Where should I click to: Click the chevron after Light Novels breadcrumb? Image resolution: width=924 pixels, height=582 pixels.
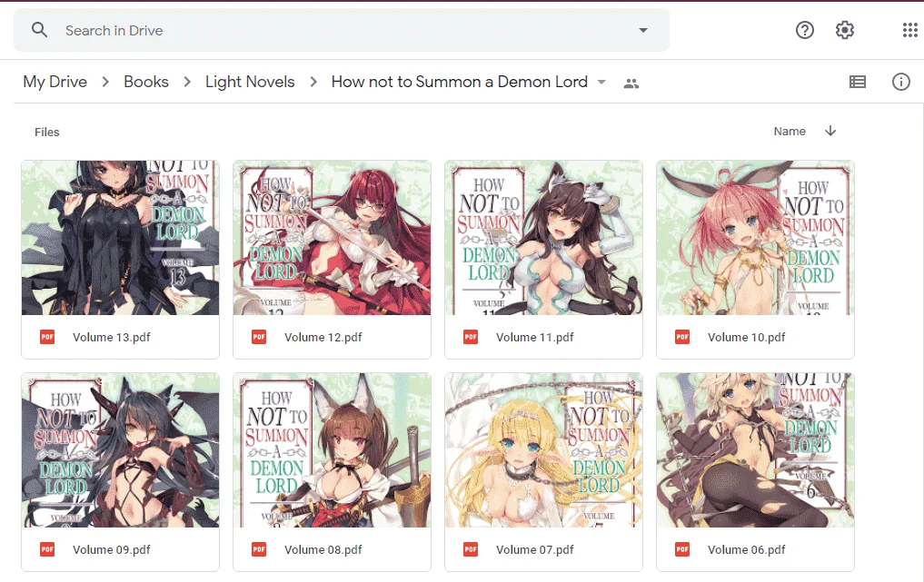click(x=313, y=82)
